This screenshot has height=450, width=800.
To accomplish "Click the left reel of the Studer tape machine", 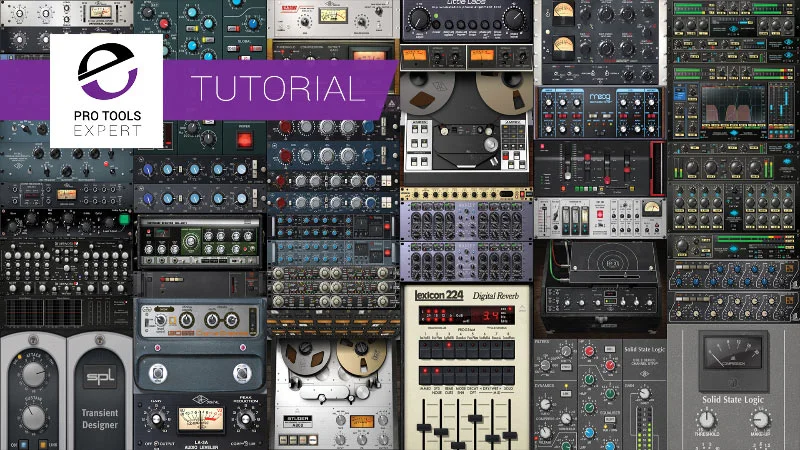I will coord(305,358).
